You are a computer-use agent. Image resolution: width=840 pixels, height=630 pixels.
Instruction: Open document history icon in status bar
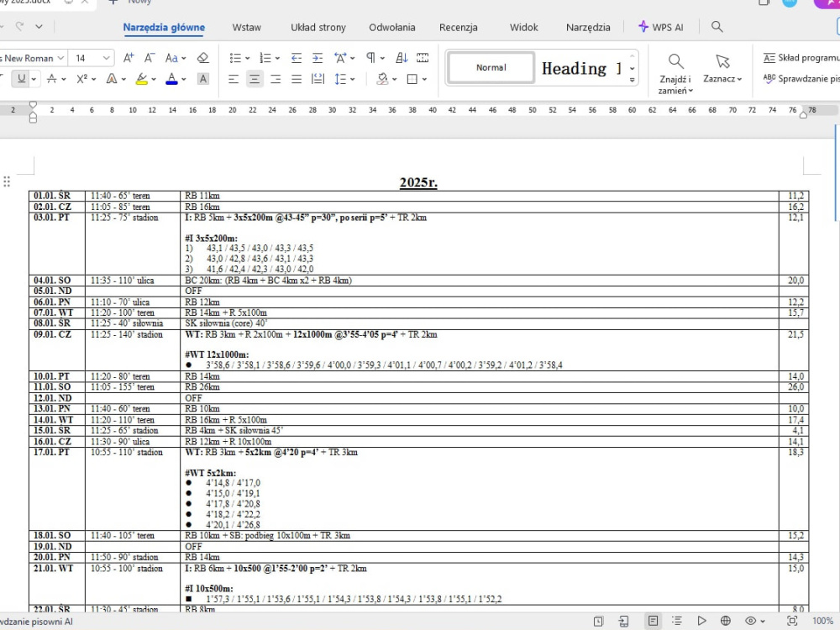(598, 621)
